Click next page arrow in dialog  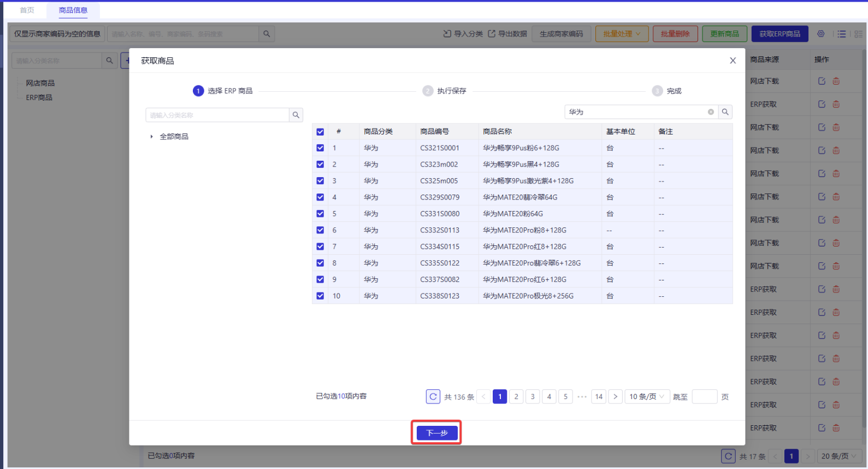click(615, 397)
